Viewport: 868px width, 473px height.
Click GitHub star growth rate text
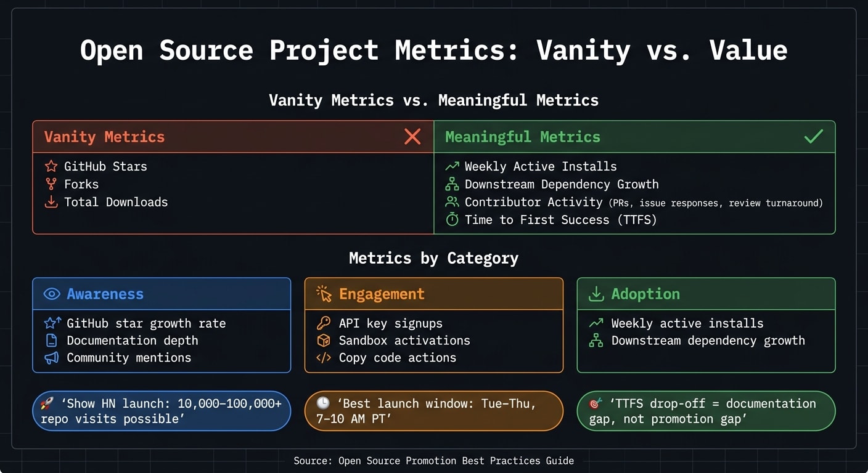click(x=146, y=323)
